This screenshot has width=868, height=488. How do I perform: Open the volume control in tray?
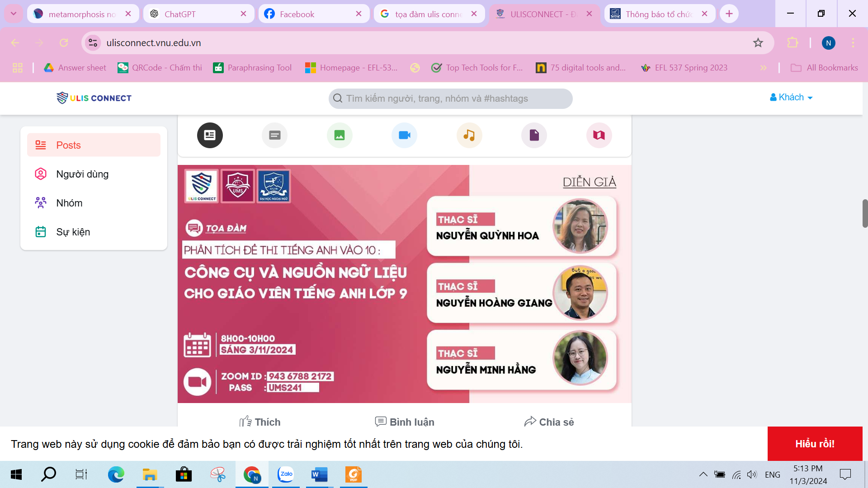point(752,474)
